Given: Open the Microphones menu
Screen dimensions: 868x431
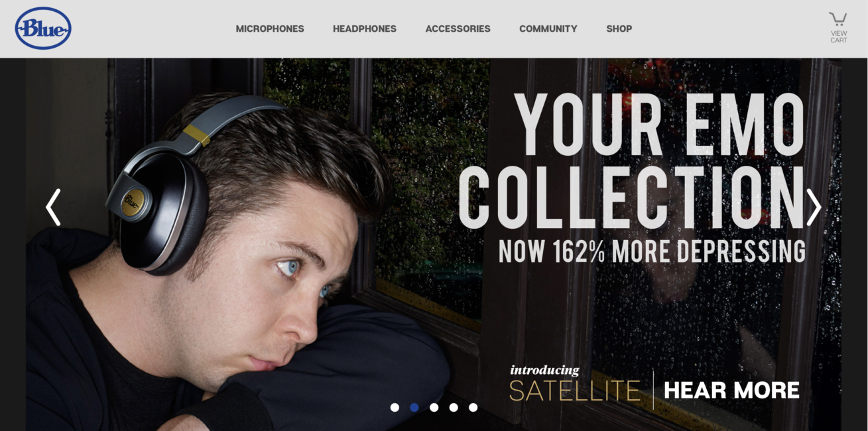Looking at the screenshot, I should pos(270,29).
